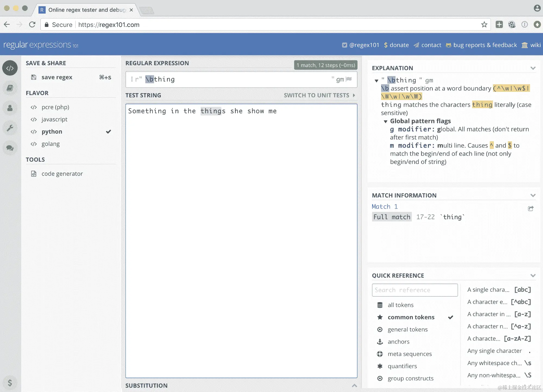This screenshot has height=392, width=543.
Task: Expand the Substitution section
Action: 354,385
